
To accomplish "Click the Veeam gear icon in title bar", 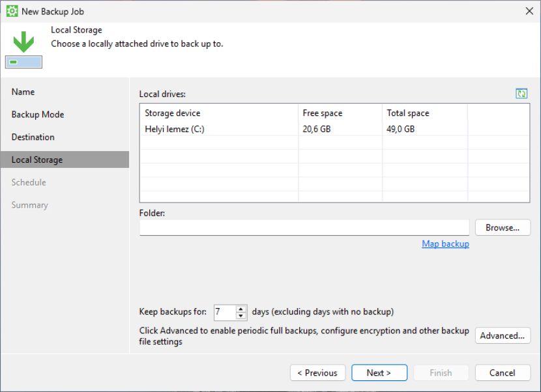I will [x=12, y=11].
